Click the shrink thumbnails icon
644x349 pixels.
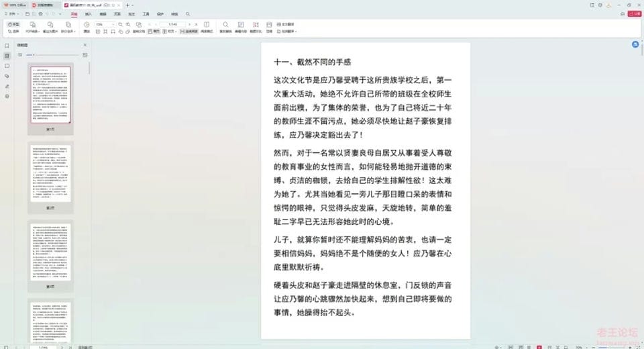coord(19,54)
